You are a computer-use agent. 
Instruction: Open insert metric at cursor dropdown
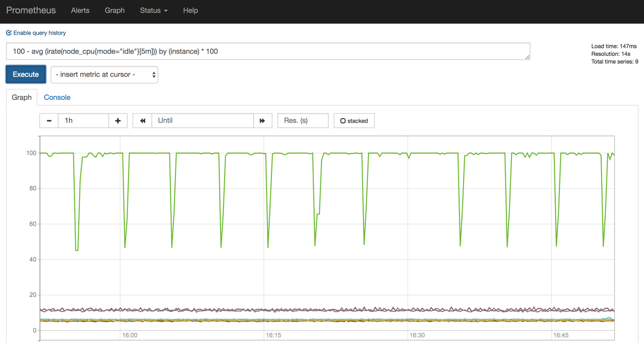tap(104, 75)
